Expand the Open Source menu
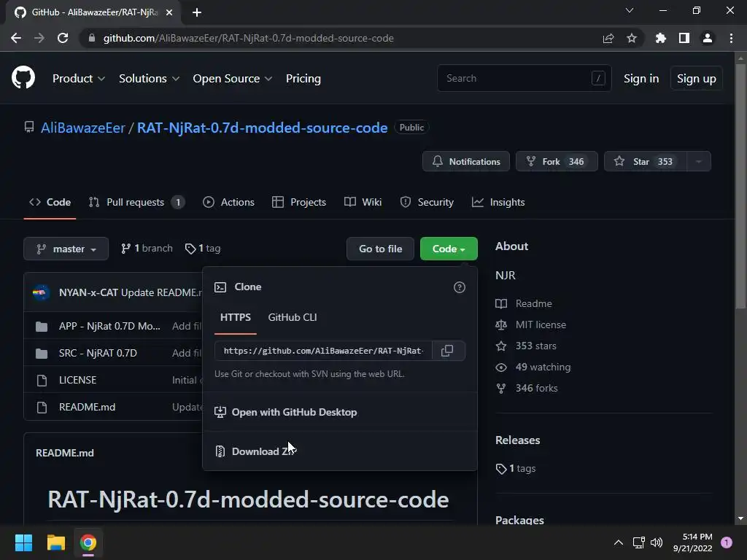Screen dimensions: 747x560 point(233,79)
